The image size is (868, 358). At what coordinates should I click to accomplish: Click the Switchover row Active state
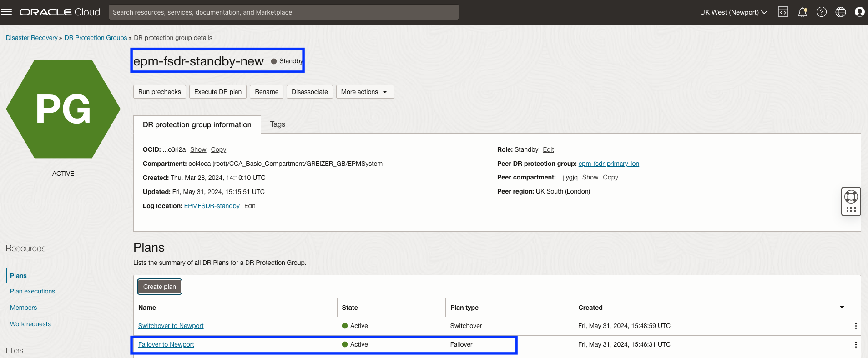click(x=355, y=326)
